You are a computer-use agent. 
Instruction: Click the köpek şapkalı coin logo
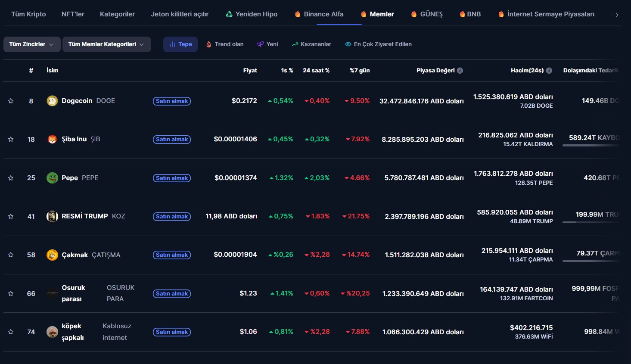(52, 332)
